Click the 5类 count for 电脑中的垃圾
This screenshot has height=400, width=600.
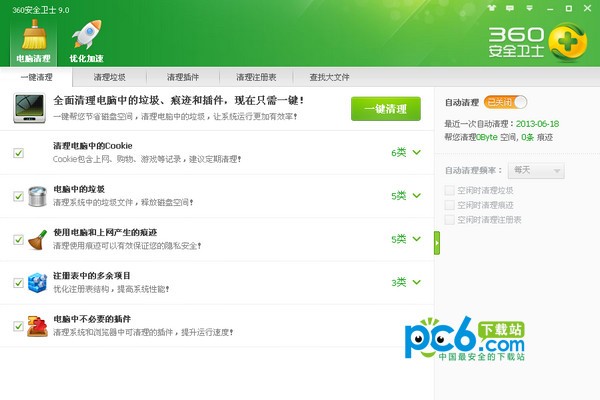[x=398, y=196]
